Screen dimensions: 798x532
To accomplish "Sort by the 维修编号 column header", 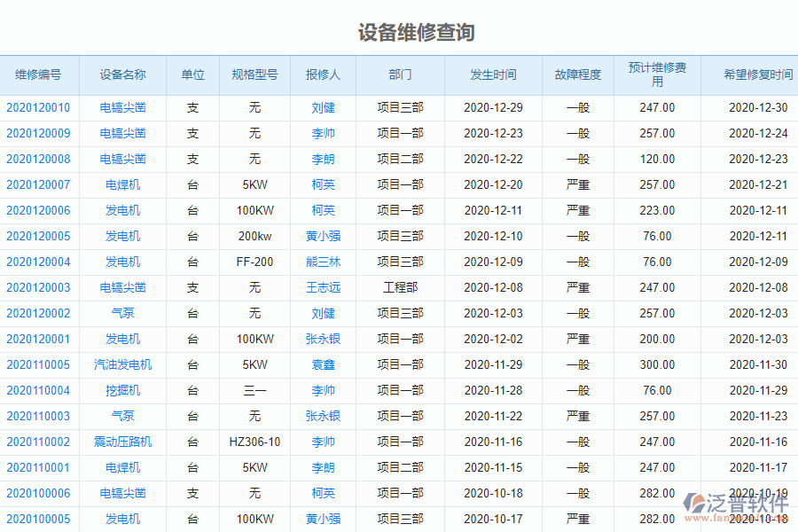I will tap(37, 75).
